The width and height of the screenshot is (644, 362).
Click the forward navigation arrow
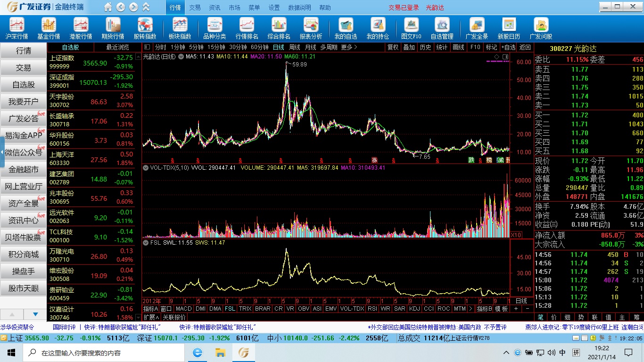click(133, 7)
